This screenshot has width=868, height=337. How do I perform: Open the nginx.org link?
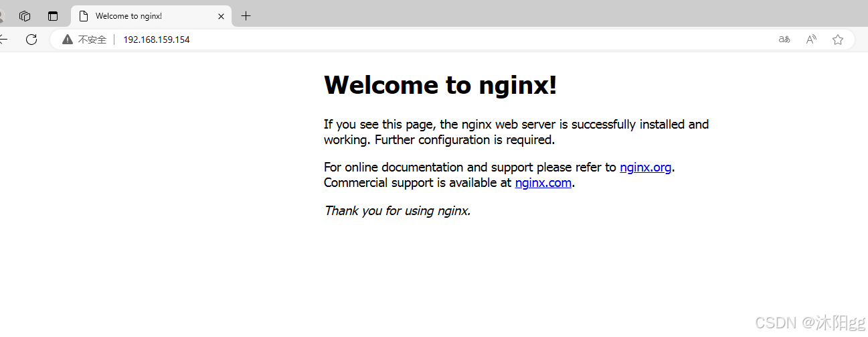point(645,167)
